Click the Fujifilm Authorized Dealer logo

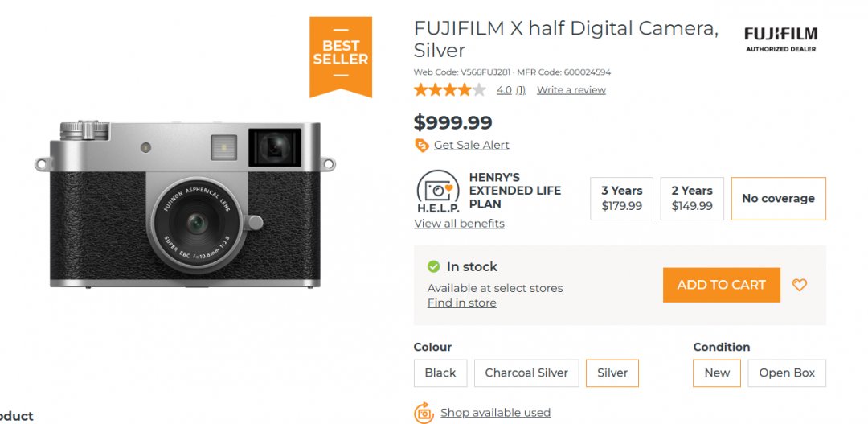coord(780,38)
